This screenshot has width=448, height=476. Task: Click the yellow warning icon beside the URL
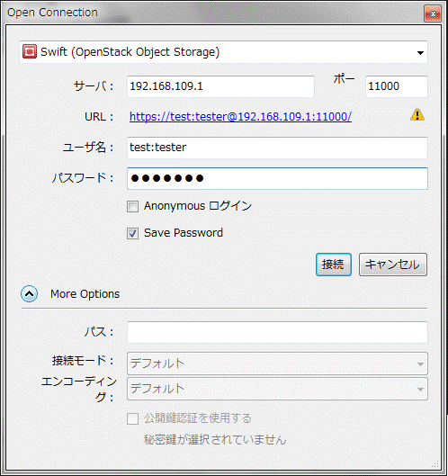point(417,115)
